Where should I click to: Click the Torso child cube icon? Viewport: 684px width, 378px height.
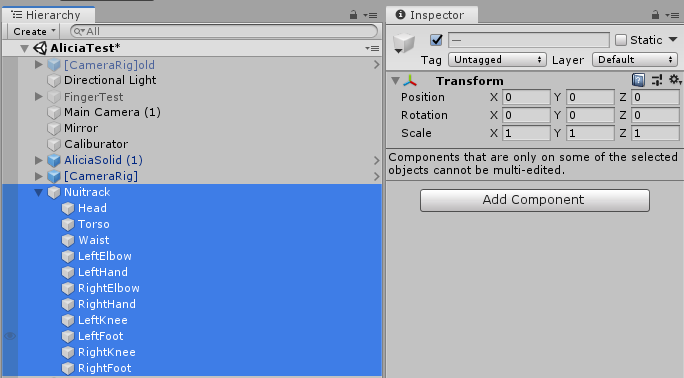click(68, 225)
